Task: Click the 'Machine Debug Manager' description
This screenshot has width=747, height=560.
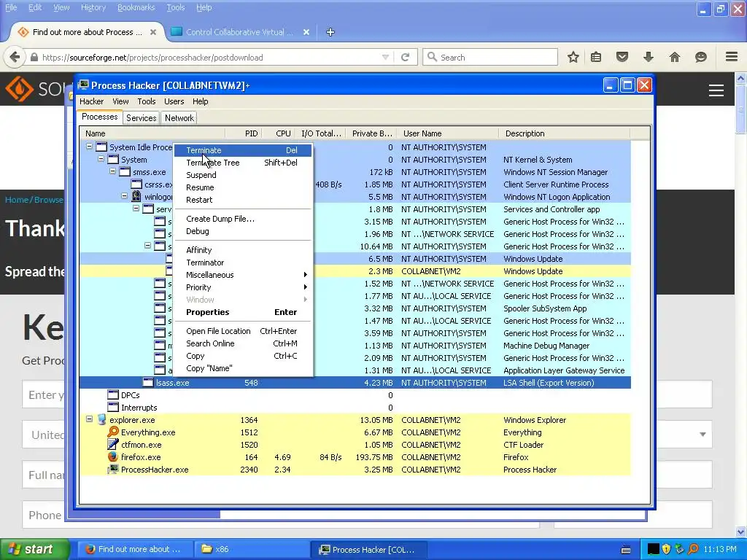Action: [x=546, y=345]
